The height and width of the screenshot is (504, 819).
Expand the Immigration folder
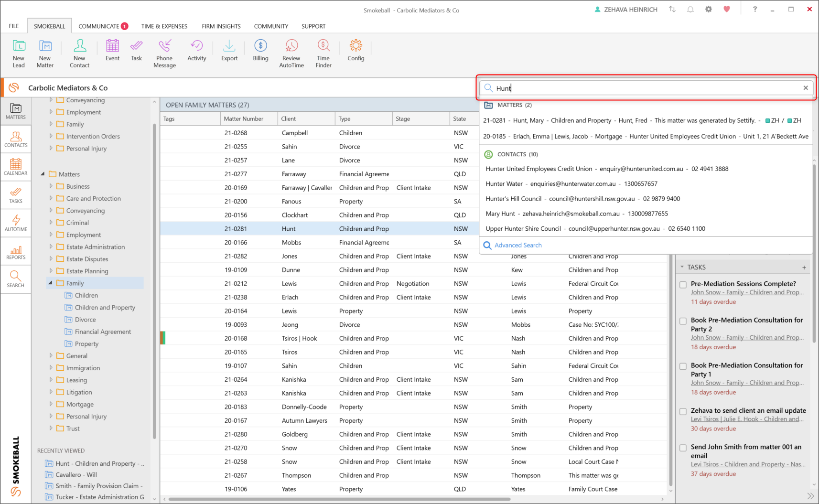pyautogui.click(x=51, y=368)
